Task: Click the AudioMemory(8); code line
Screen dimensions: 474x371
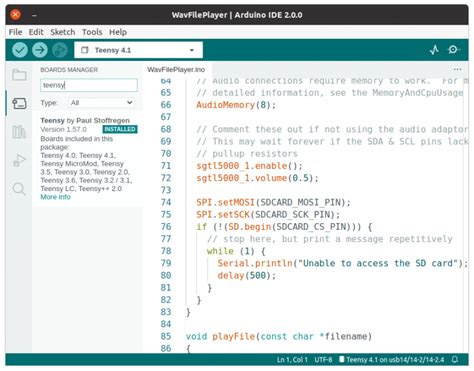Action: pyautogui.click(x=236, y=105)
